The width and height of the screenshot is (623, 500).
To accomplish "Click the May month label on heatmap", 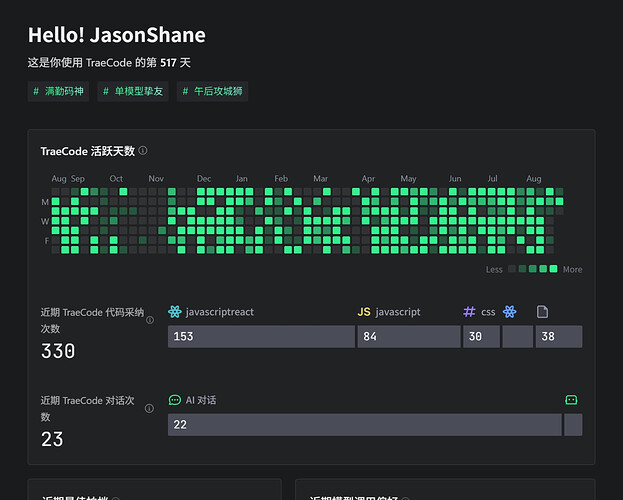I will [x=408, y=179].
